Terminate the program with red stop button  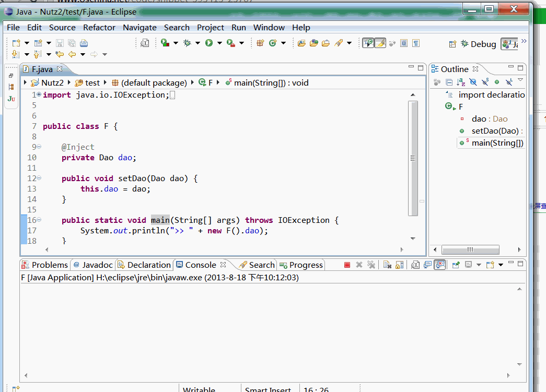pyautogui.click(x=347, y=265)
